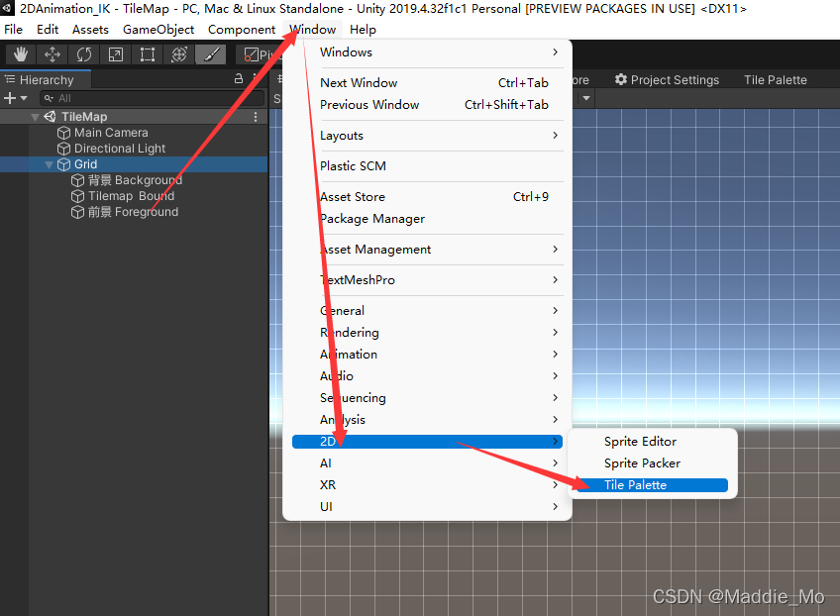Select the Scale tool

[116, 54]
